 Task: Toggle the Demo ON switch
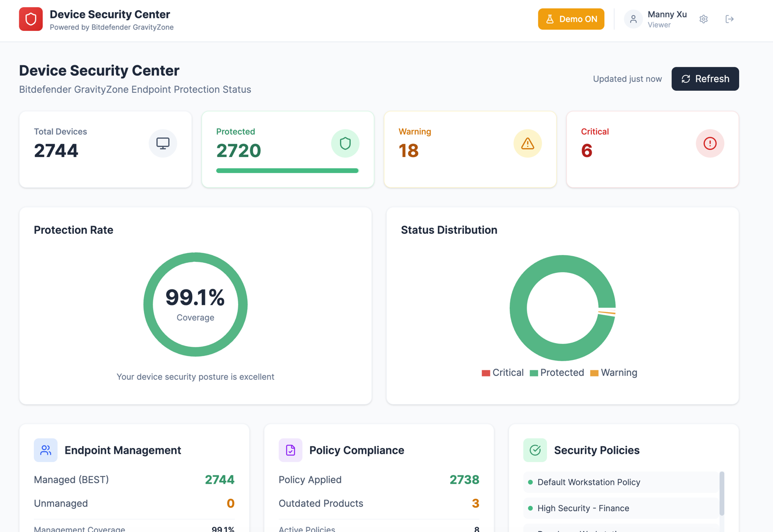pos(571,19)
